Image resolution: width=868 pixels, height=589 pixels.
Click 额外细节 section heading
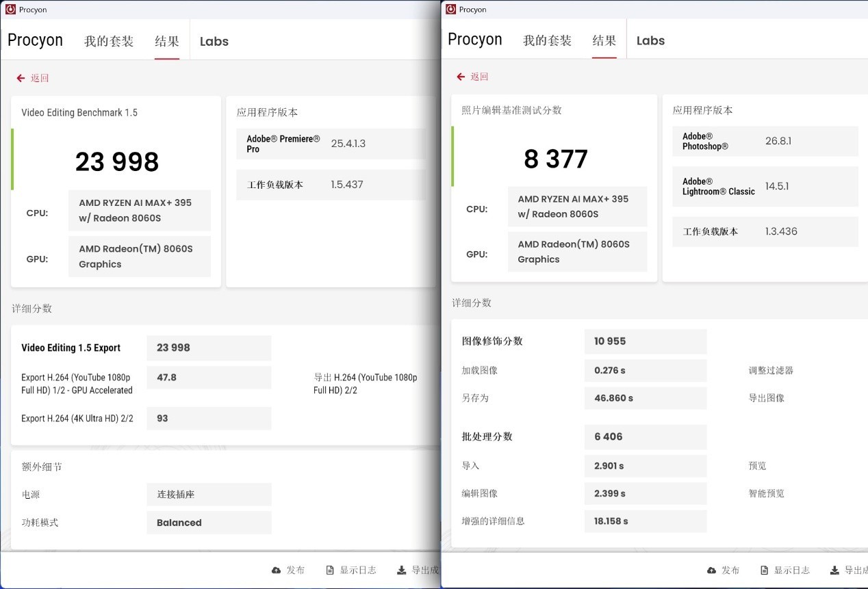point(42,467)
